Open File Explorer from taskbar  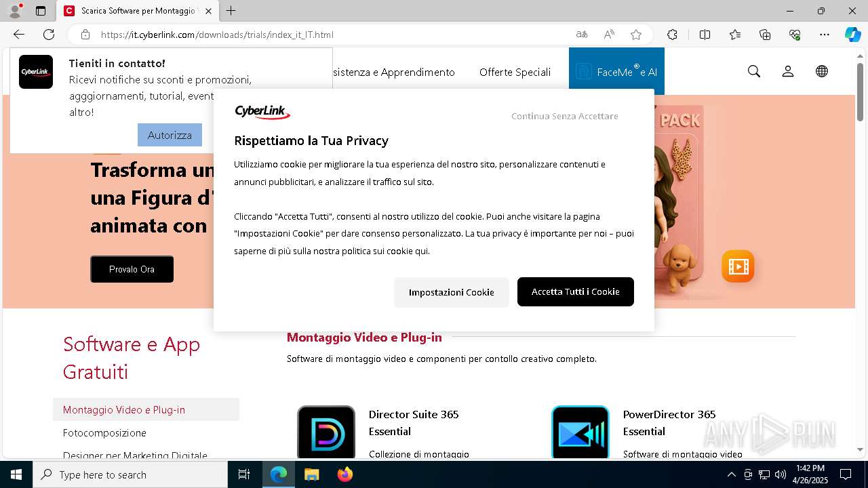[311, 474]
